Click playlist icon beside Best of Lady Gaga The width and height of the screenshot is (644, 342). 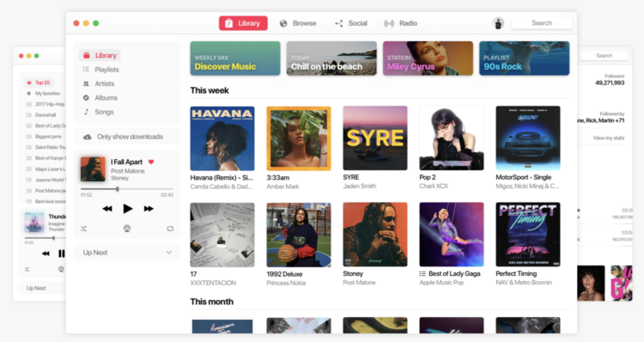(x=422, y=274)
